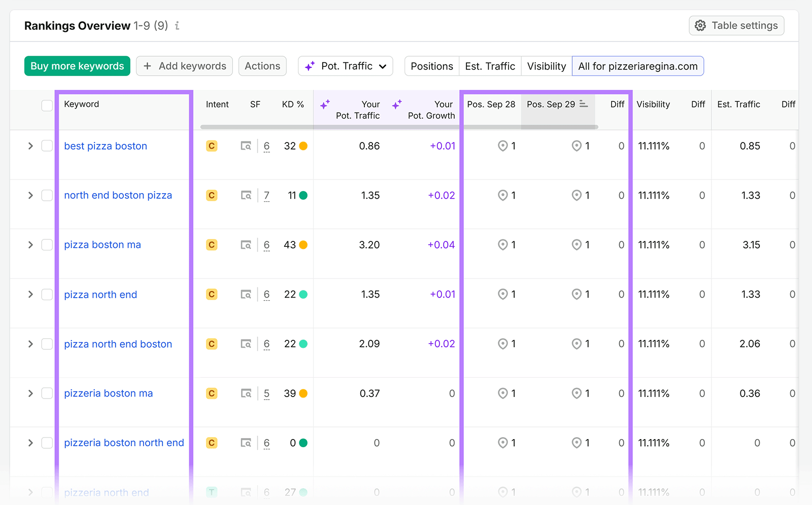The height and width of the screenshot is (505, 812).
Task: Open the Actions button
Action: 262,66
